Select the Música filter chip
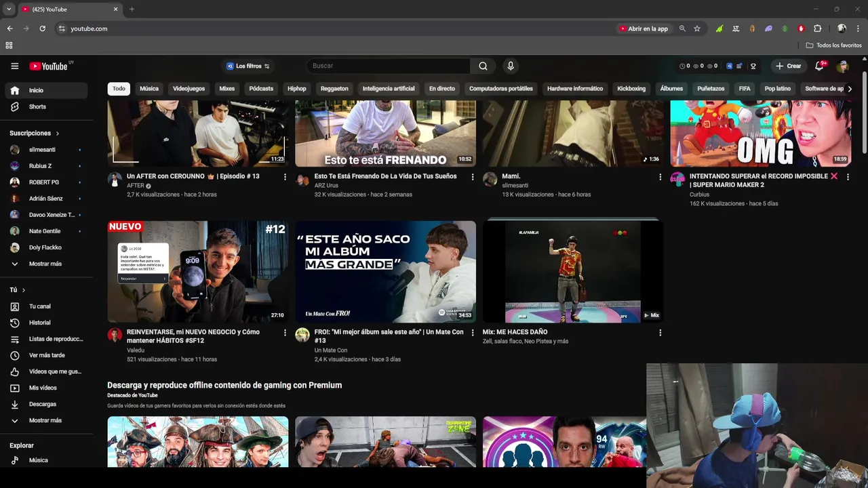 [149, 89]
